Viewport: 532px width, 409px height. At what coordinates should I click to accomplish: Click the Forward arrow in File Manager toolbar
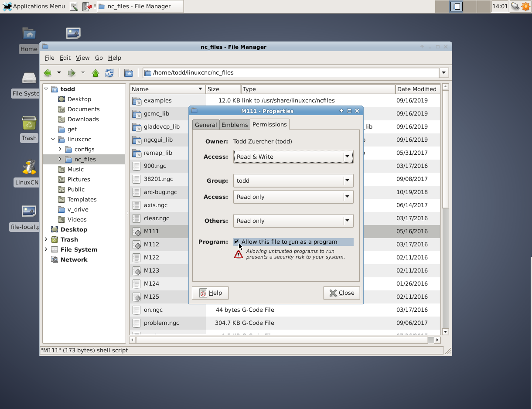coord(71,73)
